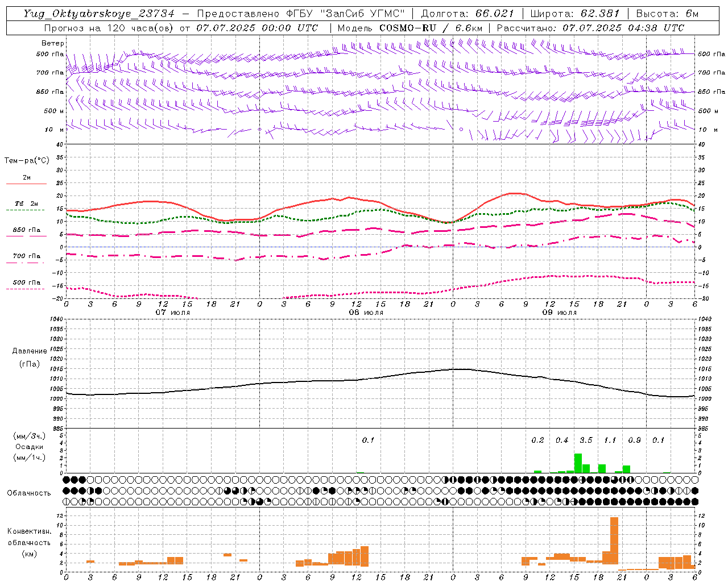This screenshot has height=582, width=728.
Task: Select the 500 гПа temperature legend entry
Action: (x=26, y=282)
